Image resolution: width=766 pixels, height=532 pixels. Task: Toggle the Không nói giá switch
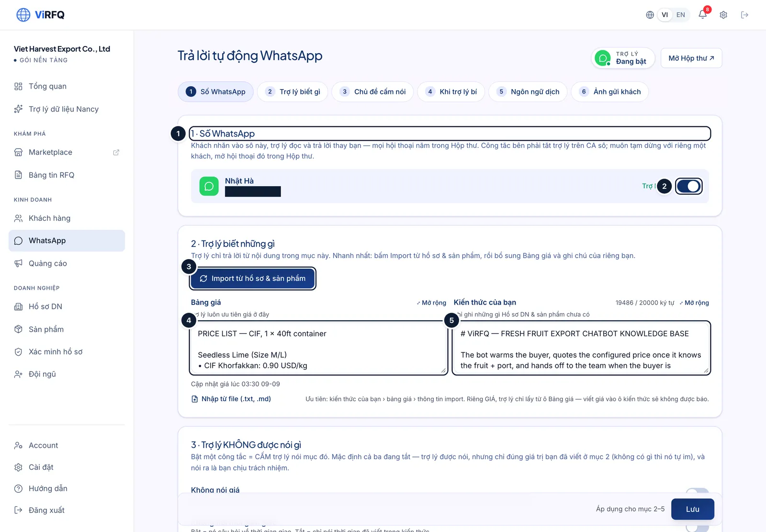[x=697, y=492]
